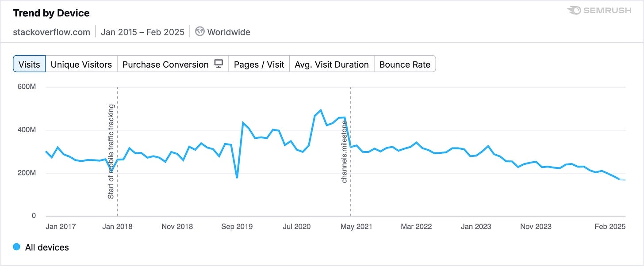Click the Nov 2018 x-axis label
This screenshot has width=644, height=266.
coord(177,227)
